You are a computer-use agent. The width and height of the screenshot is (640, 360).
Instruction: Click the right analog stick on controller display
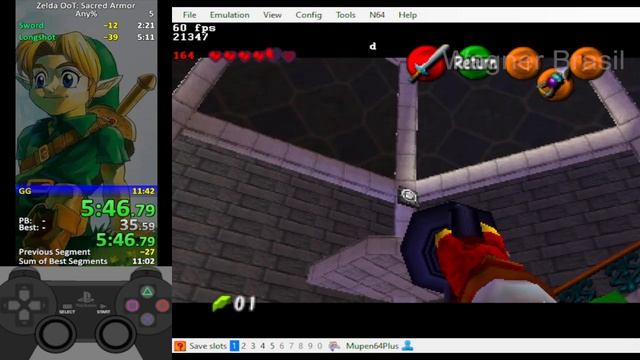[116, 334]
